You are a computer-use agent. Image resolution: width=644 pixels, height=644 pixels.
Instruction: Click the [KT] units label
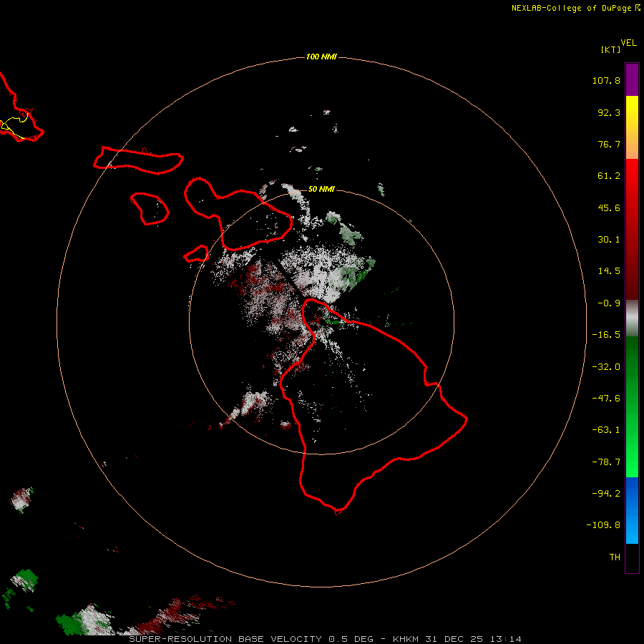tap(610, 49)
